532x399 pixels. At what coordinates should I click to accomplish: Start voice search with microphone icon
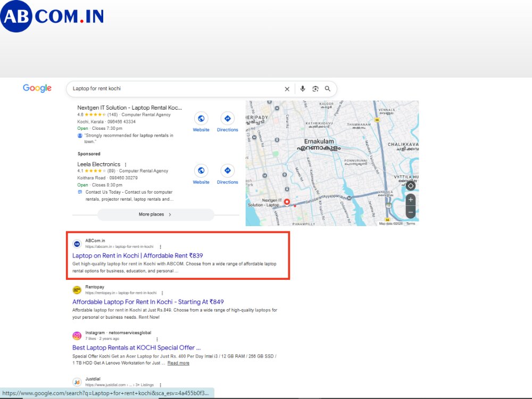(303, 89)
